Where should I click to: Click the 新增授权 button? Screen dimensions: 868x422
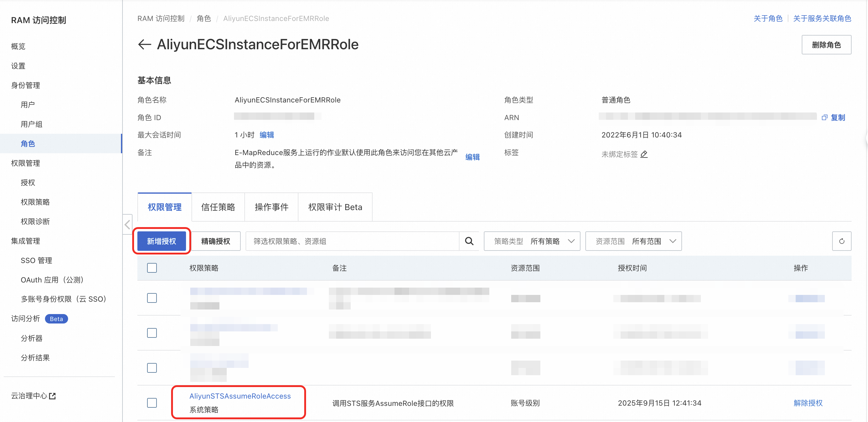pos(161,241)
